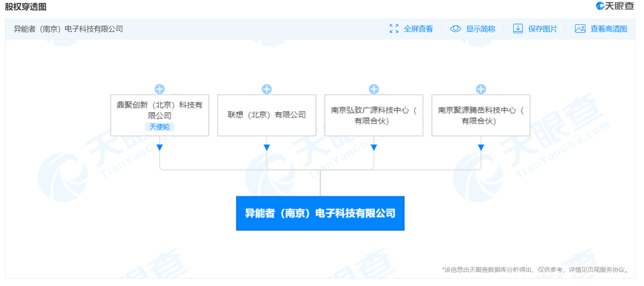Image resolution: width=644 pixels, height=286 pixels.
Task: Click the blue arrow below 鼎聚创新 node
Action: (x=160, y=148)
